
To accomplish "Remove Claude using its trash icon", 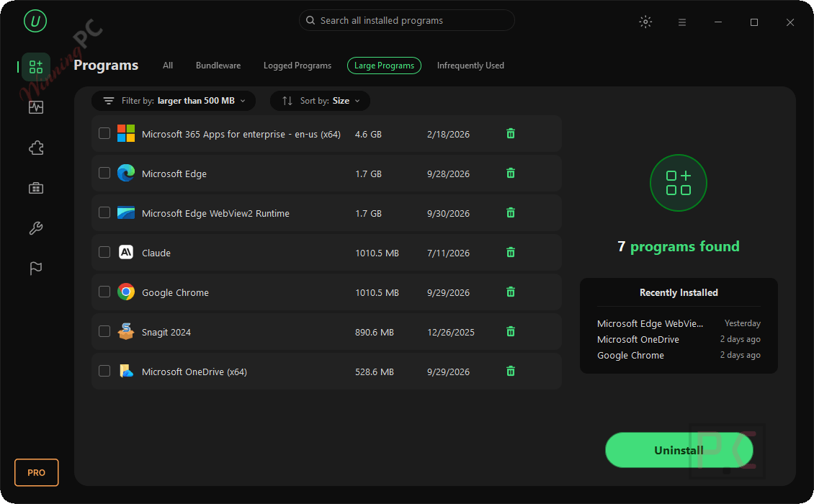I will [x=511, y=252].
